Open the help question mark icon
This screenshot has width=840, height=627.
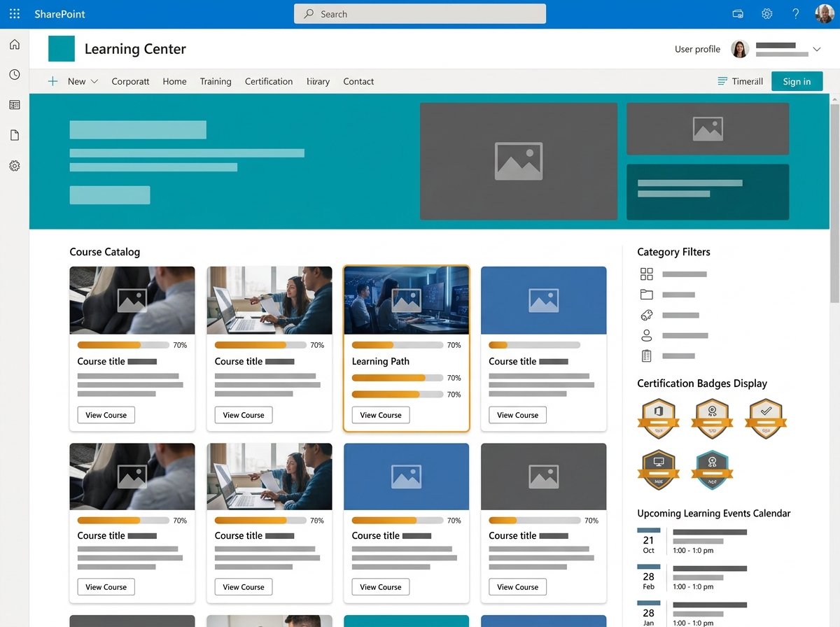796,14
